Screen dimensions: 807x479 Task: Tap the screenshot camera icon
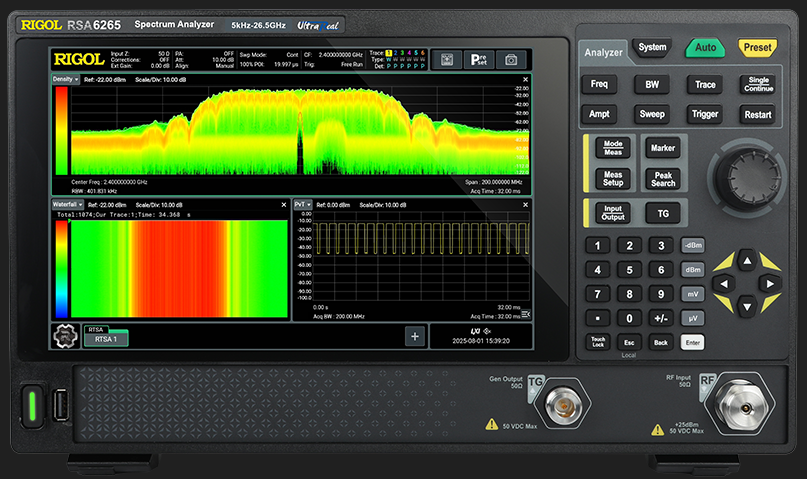click(x=511, y=60)
